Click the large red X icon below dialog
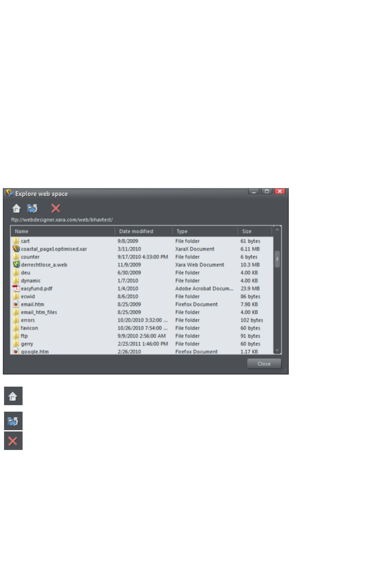Screen dimensions: 388x588 [13, 441]
